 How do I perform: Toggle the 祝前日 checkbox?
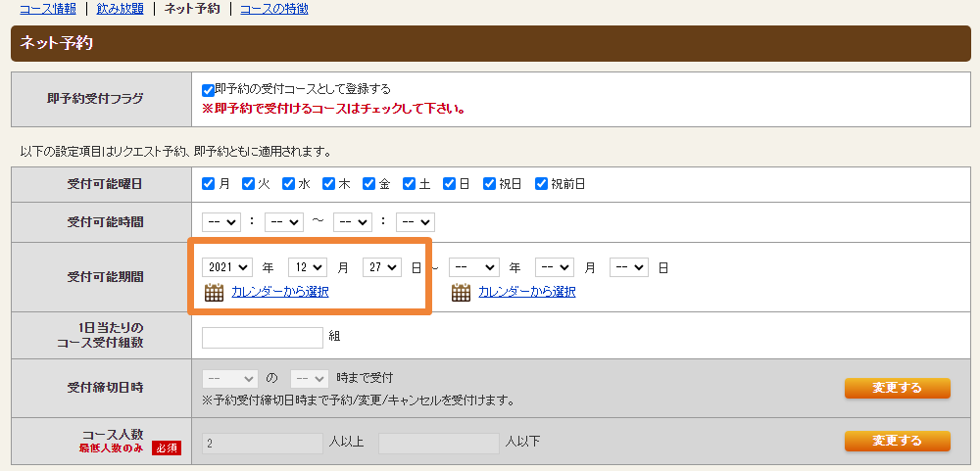pyautogui.click(x=541, y=184)
